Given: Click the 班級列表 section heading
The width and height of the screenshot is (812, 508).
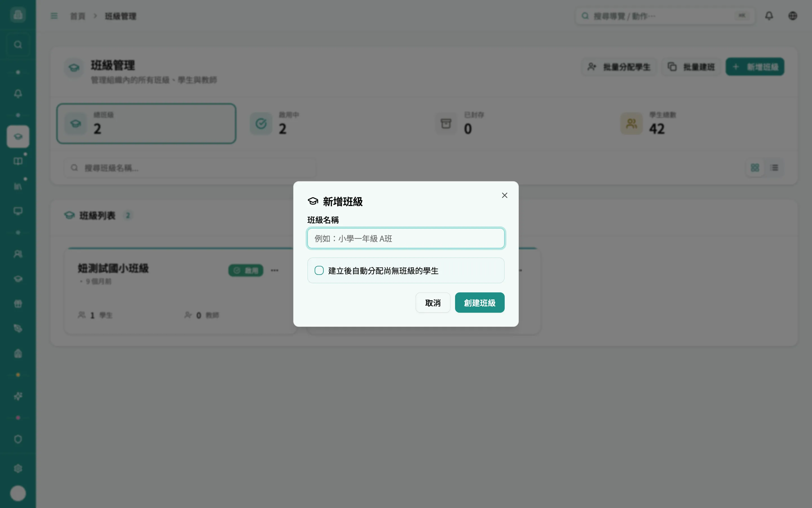Looking at the screenshot, I should pos(97,215).
